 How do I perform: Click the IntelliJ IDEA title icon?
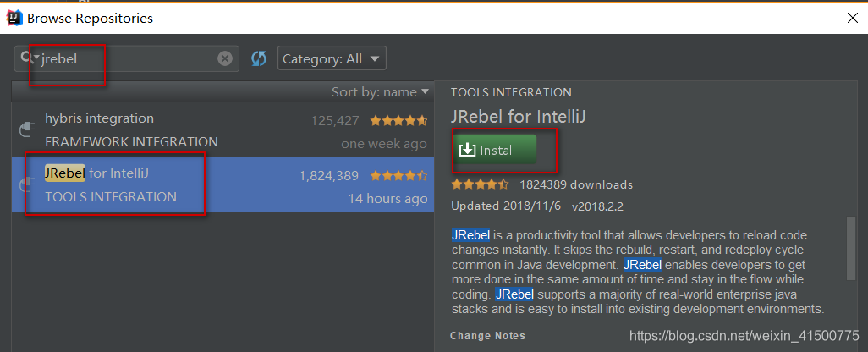point(14,18)
